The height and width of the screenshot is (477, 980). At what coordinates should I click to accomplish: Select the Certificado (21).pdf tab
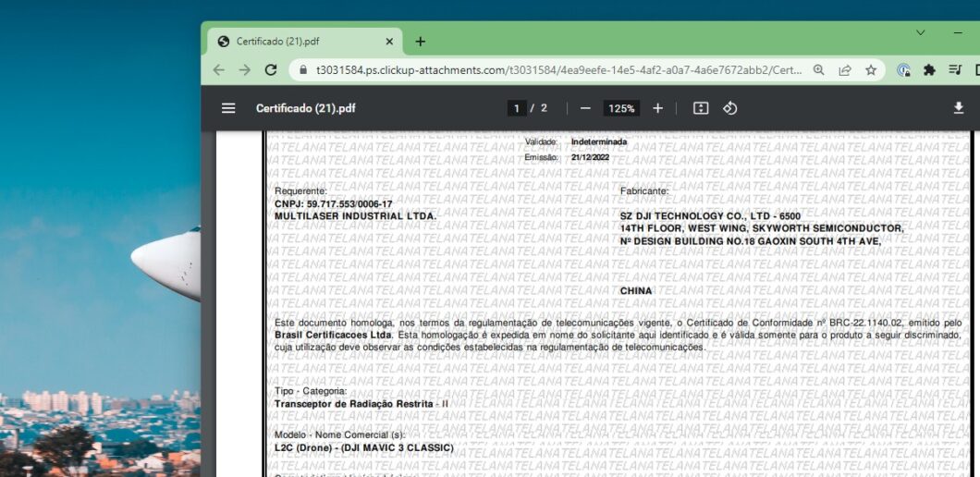point(304,42)
